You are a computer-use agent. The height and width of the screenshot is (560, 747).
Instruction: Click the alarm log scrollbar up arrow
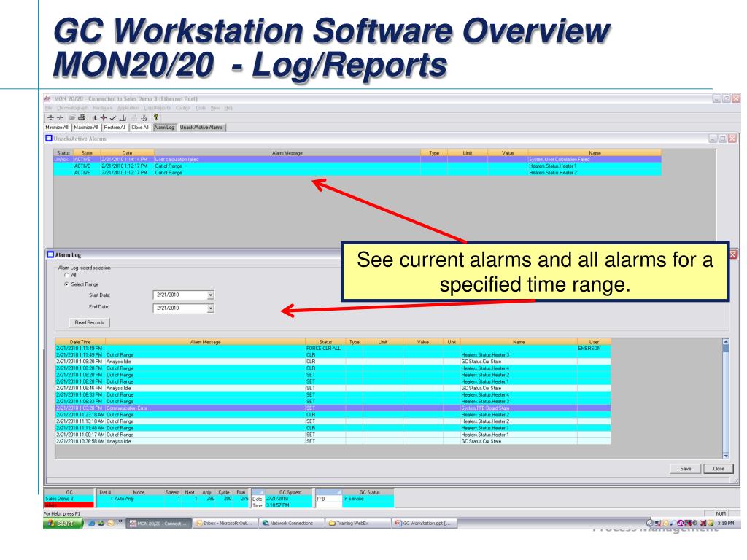coord(726,342)
